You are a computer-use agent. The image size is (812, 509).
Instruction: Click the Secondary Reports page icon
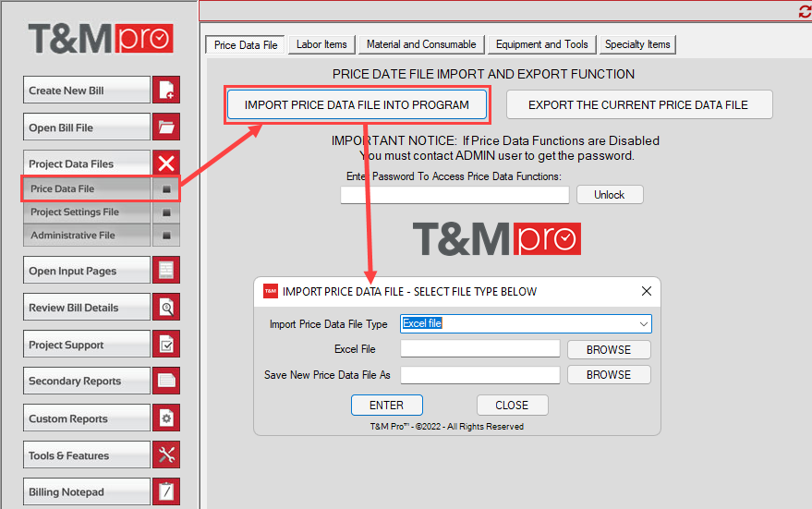coord(166,381)
